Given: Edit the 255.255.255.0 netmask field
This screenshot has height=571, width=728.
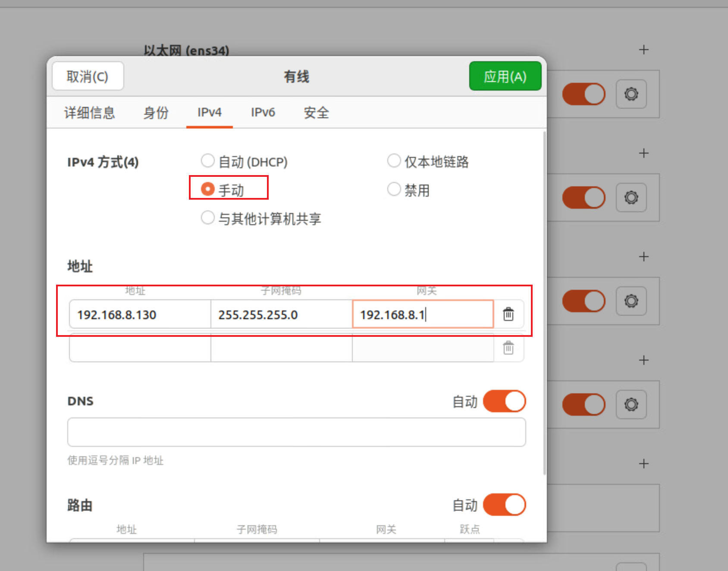Looking at the screenshot, I should (x=281, y=314).
